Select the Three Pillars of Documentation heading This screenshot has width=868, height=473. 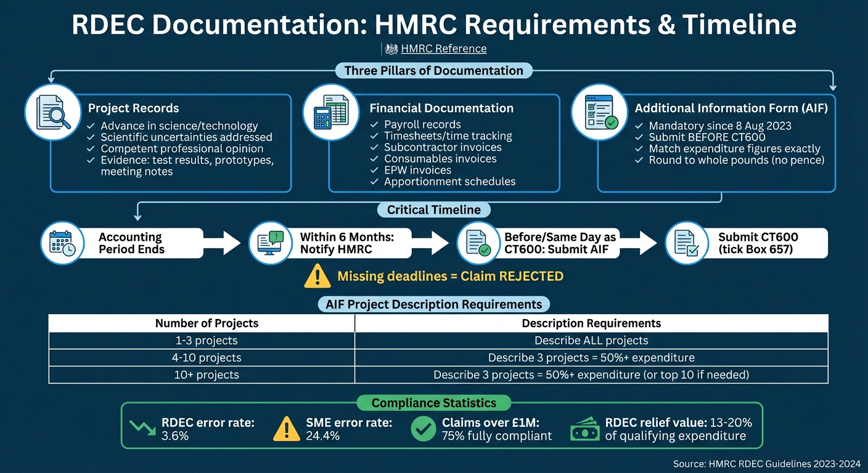(434, 70)
